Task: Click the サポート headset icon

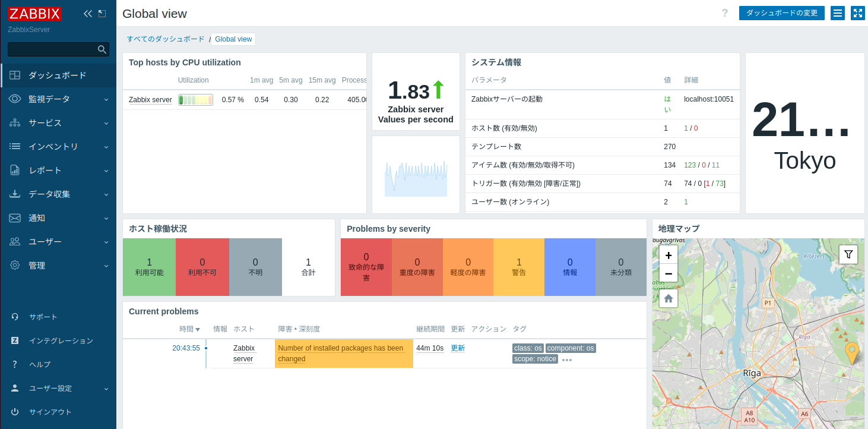Action: pyautogui.click(x=14, y=316)
